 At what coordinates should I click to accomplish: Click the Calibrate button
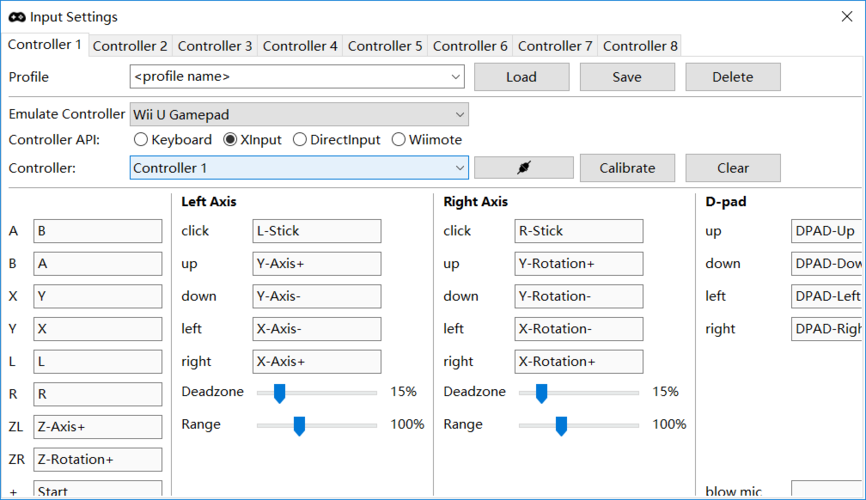[x=627, y=168]
